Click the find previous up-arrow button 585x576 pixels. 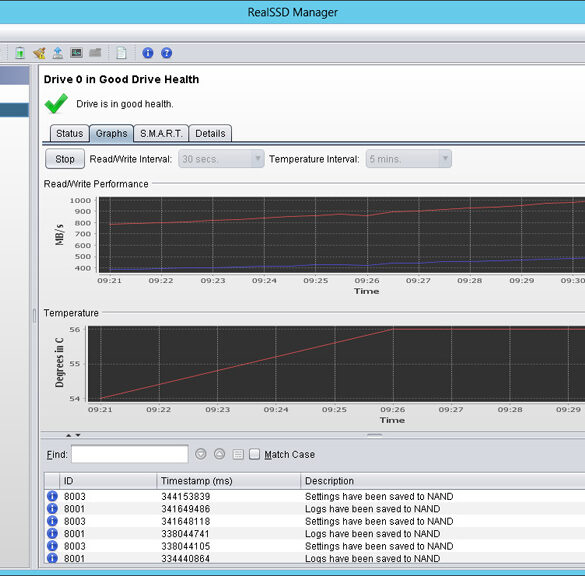pos(219,454)
